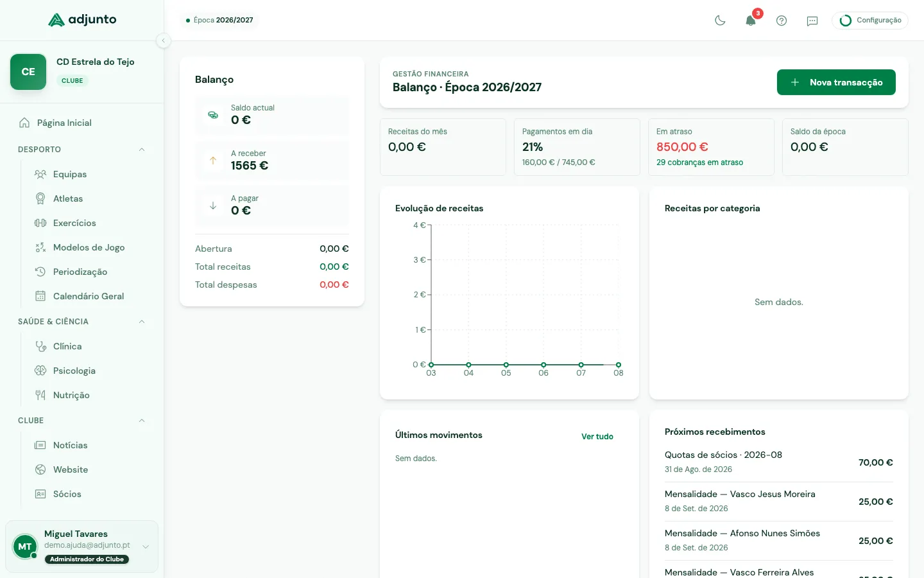This screenshot has width=924, height=578.
Task: Toggle dark mode moon icon
Action: pos(720,21)
